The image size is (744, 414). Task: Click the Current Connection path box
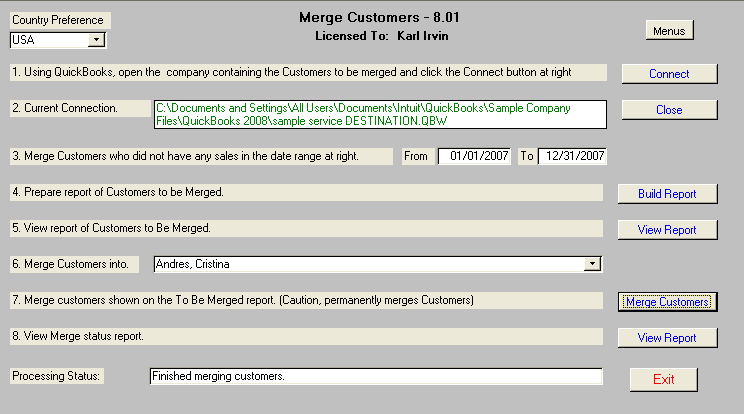[380, 114]
